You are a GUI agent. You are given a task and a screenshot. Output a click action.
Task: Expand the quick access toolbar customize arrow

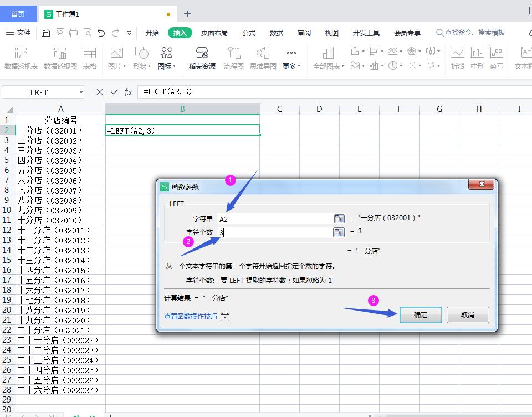[x=129, y=33]
